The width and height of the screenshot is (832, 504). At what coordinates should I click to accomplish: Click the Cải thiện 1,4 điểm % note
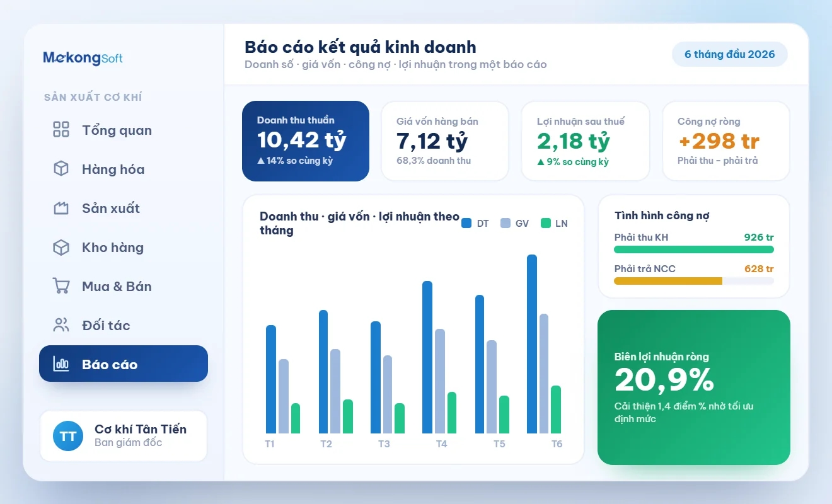point(684,413)
